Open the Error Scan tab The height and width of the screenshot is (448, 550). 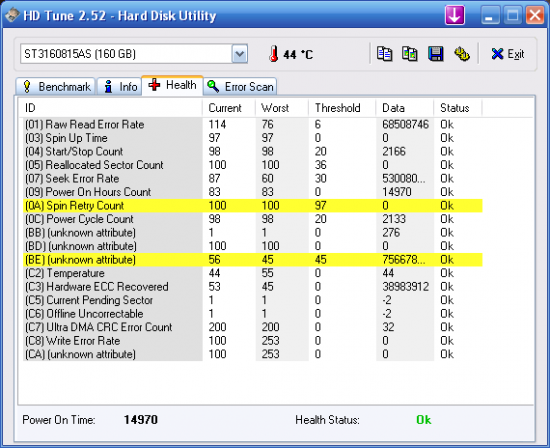click(240, 86)
